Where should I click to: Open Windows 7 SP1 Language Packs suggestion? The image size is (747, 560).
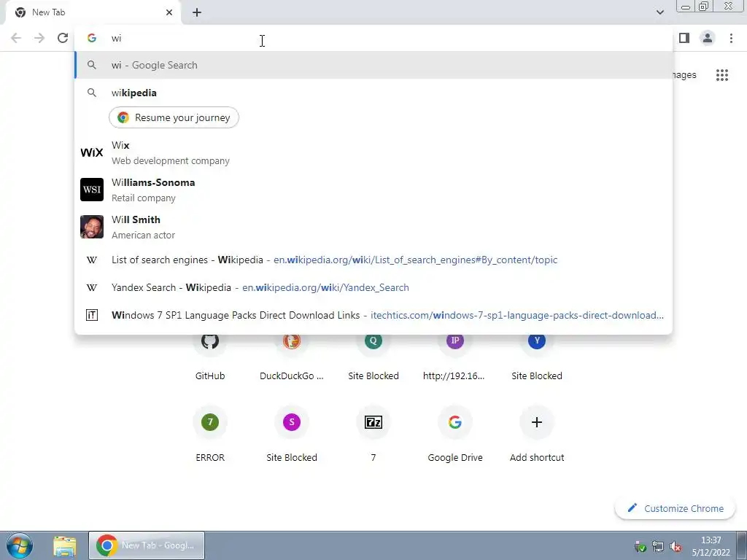point(373,315)
